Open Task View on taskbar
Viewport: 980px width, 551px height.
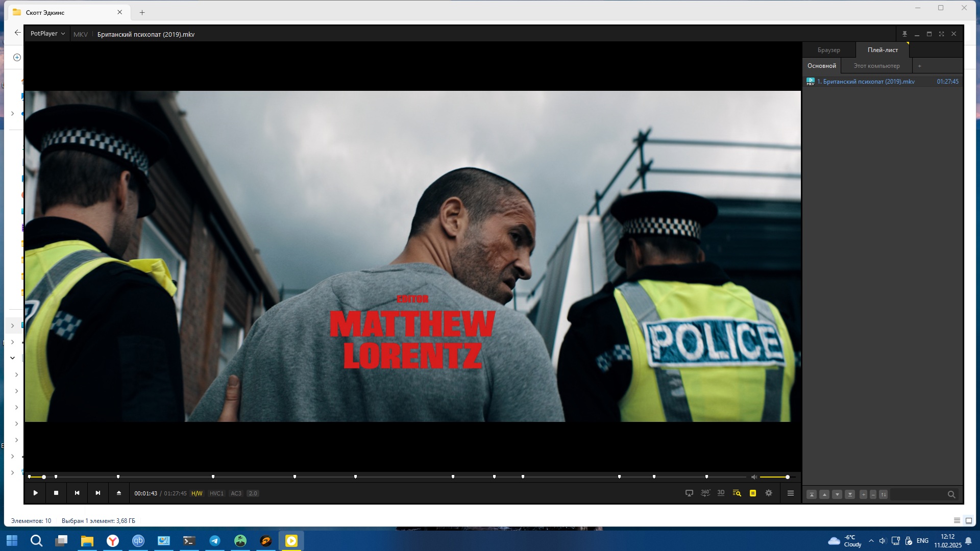[x=62, y=541]
